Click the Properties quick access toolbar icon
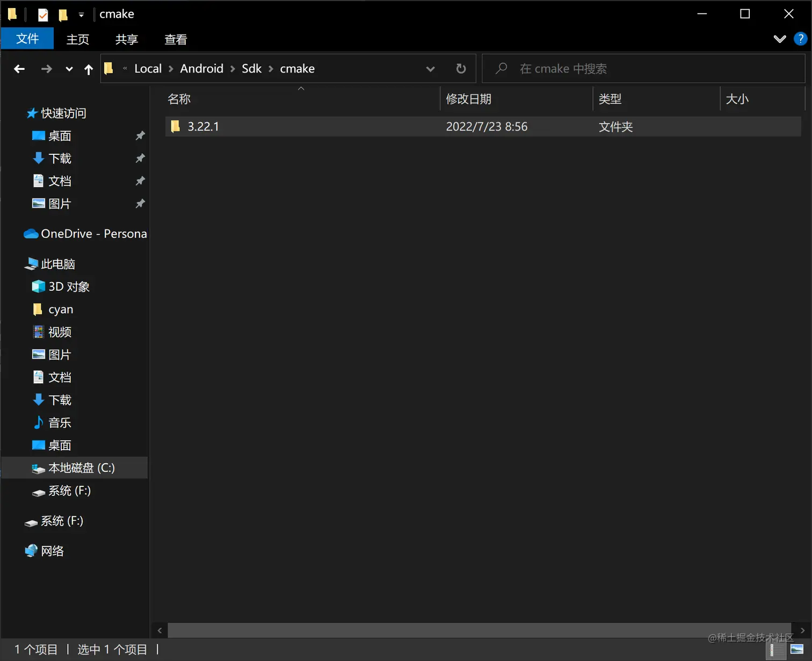This screenshot has width=812, height=661. coord(43,15)
